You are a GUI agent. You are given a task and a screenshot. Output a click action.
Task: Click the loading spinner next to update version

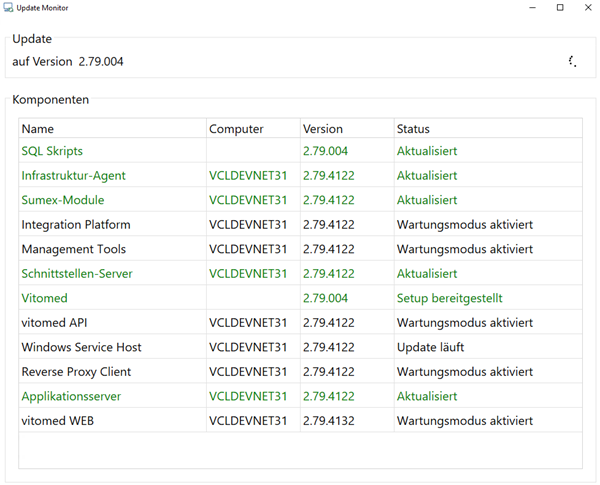572,61
